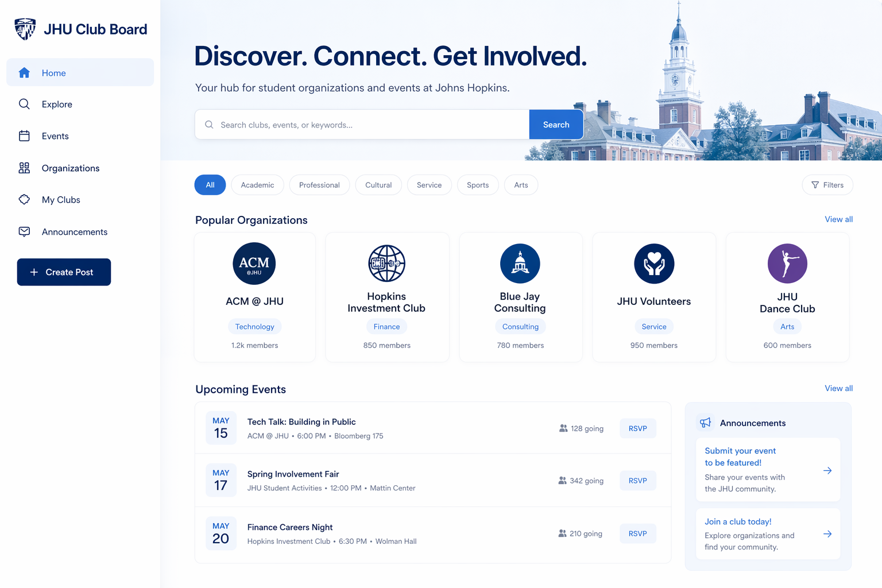Open the JHU Volunteers heart-hands logo
882x588 pixels.
(654, 264)
